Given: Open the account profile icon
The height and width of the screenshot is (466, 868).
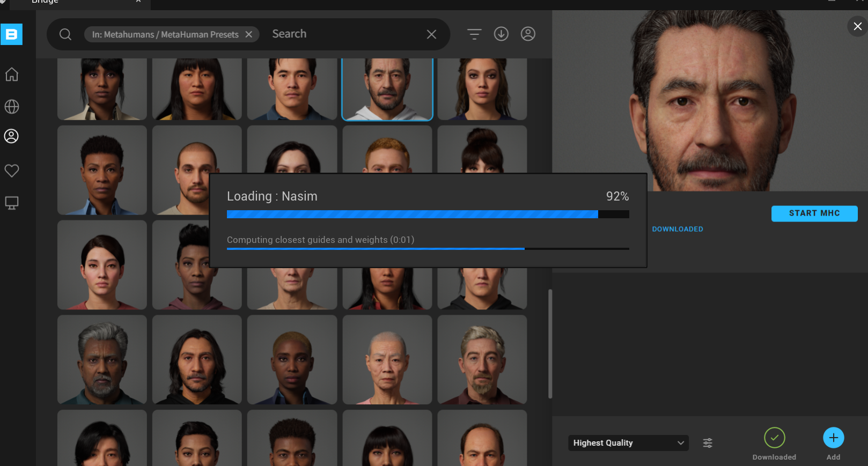Looking at the screenshot, I should (x=528, y=34).
